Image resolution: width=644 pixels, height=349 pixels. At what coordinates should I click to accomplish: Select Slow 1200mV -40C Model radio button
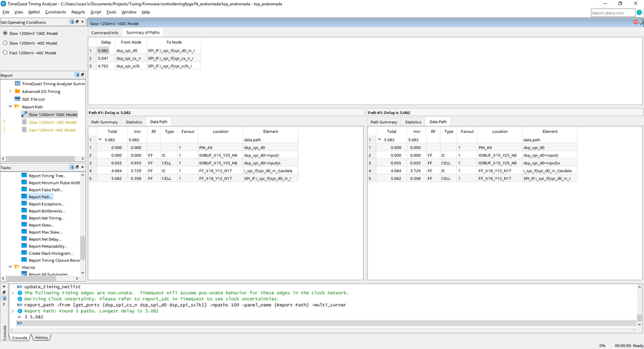tap(6, 43)
